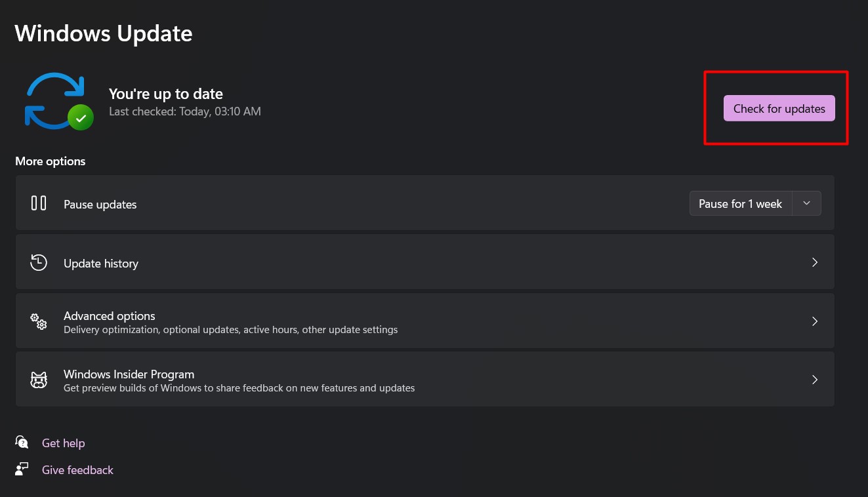The width and height of the screenshot is (868, 497).
Task: Click the Get help headset icon
Action: (22, 443)
